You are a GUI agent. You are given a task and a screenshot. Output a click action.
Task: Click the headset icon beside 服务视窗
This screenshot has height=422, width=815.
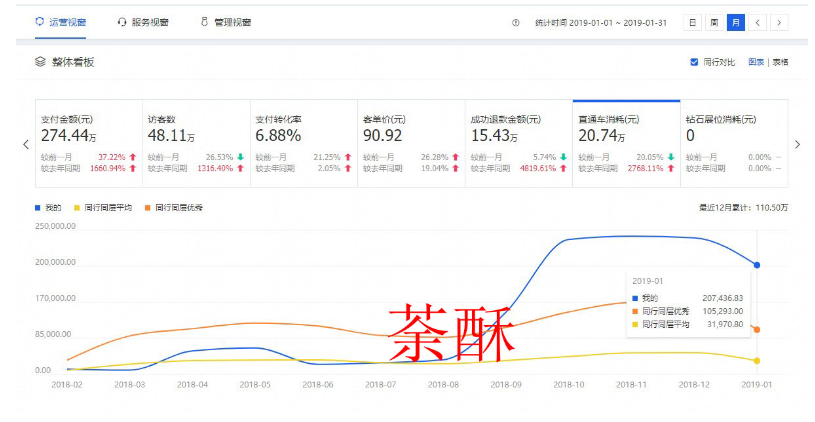tap(122, 22)
